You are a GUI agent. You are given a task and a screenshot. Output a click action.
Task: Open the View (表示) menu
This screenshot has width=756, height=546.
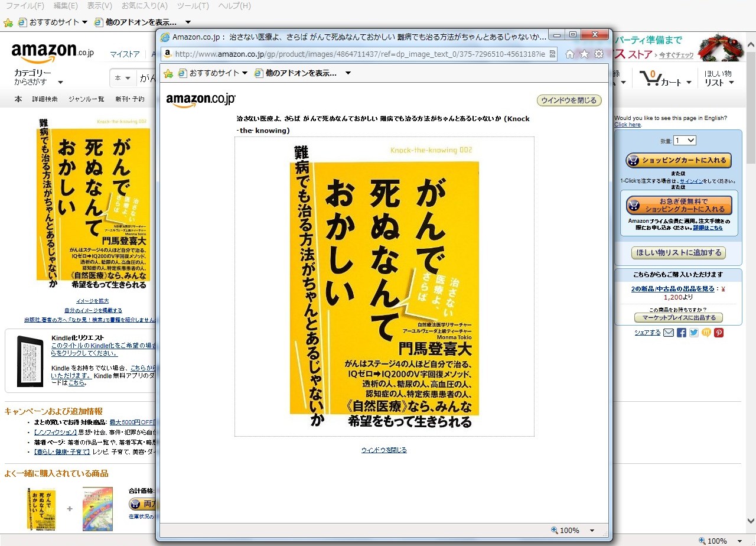(x=99, y=6)
